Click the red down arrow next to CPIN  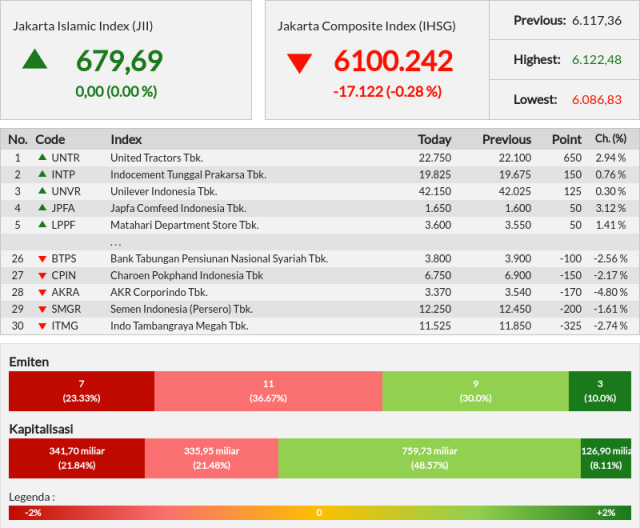(42, 276)
